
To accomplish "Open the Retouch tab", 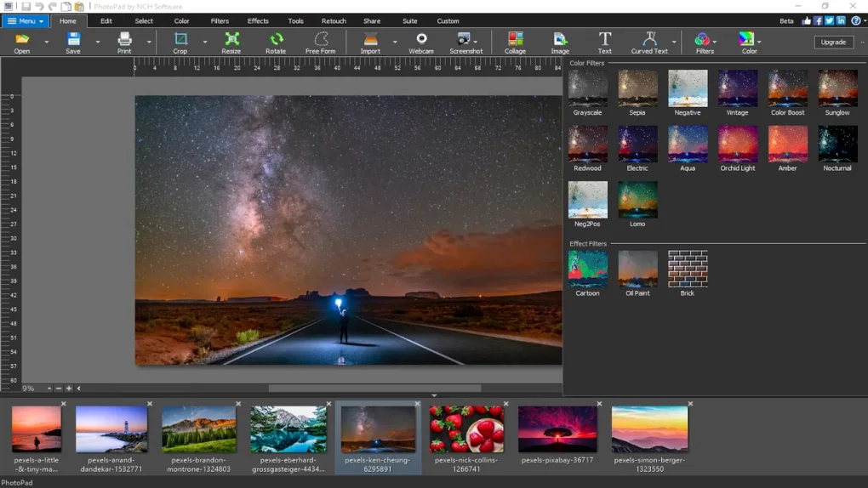I will point(334,21).
